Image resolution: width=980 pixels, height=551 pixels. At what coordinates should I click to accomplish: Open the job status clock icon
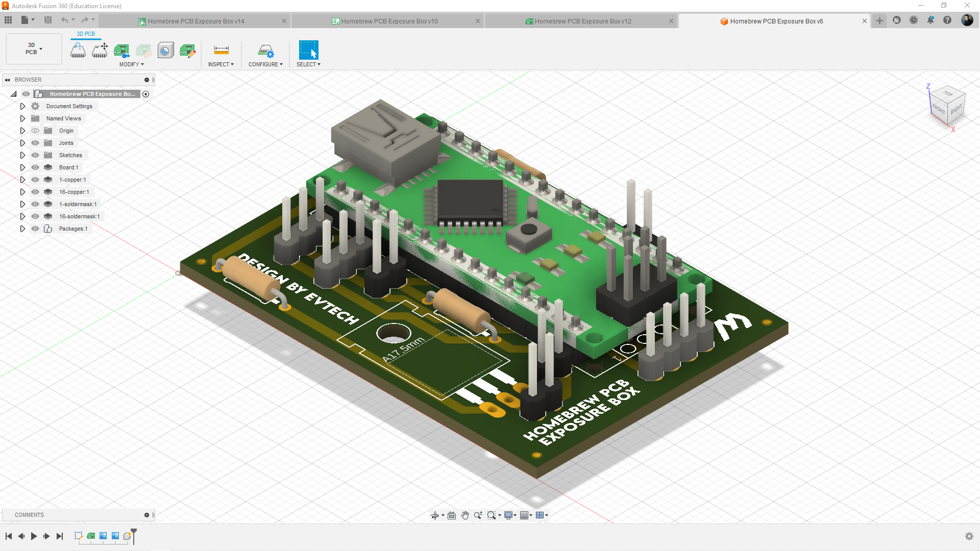point(914,20)
